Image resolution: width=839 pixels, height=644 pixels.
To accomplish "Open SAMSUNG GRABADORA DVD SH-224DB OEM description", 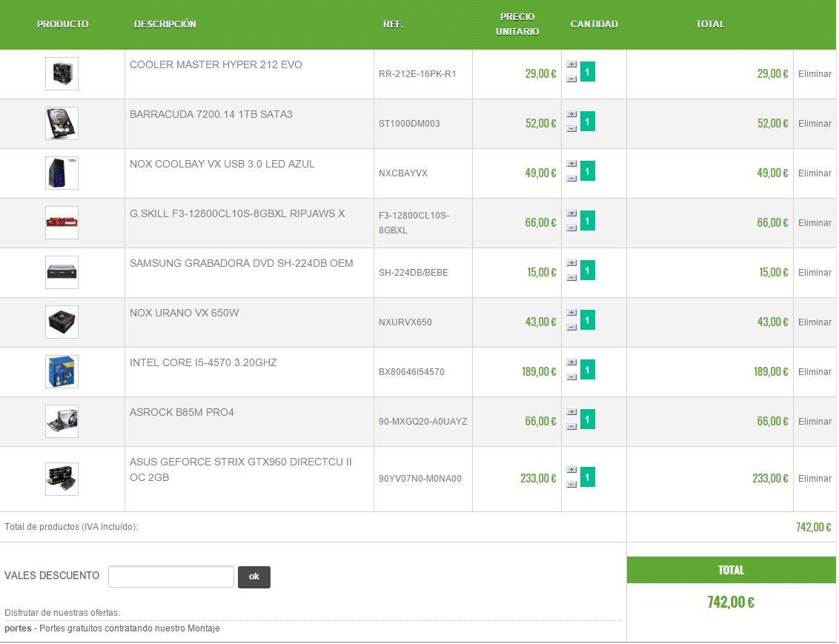I will coord(242,264).
